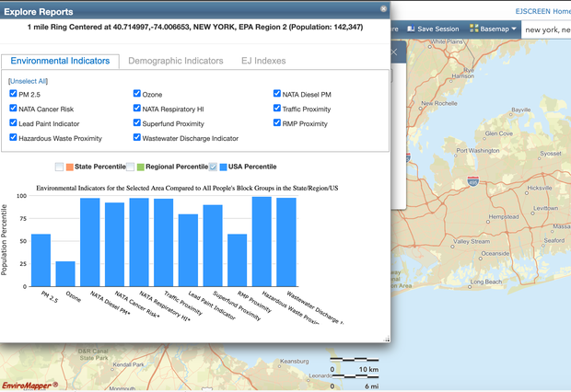This screenshot has height=392, width=571.
Task: Click the green Regional Percentile legend swatch
Action: click(x=141, y=167)
